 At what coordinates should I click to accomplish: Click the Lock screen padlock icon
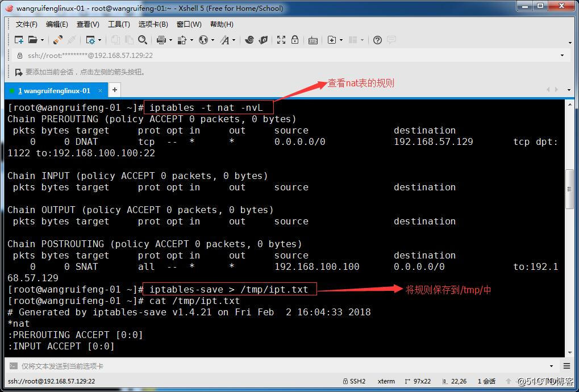pos(295,40)
